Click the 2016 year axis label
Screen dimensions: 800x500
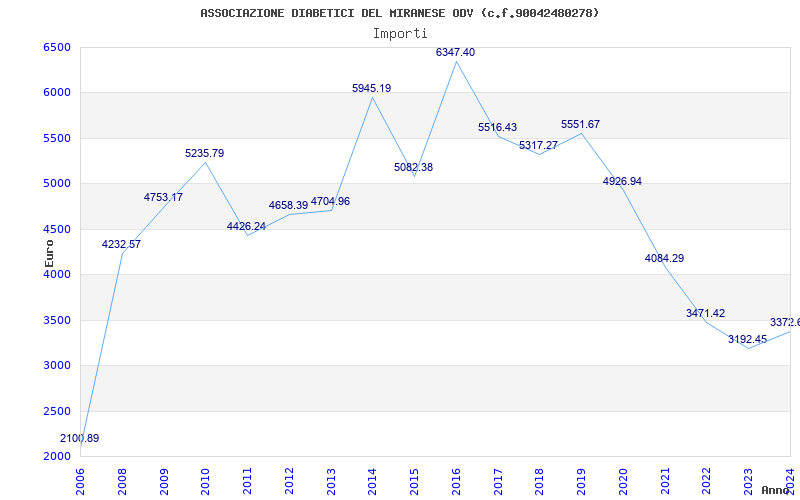(x=457, y=482)
